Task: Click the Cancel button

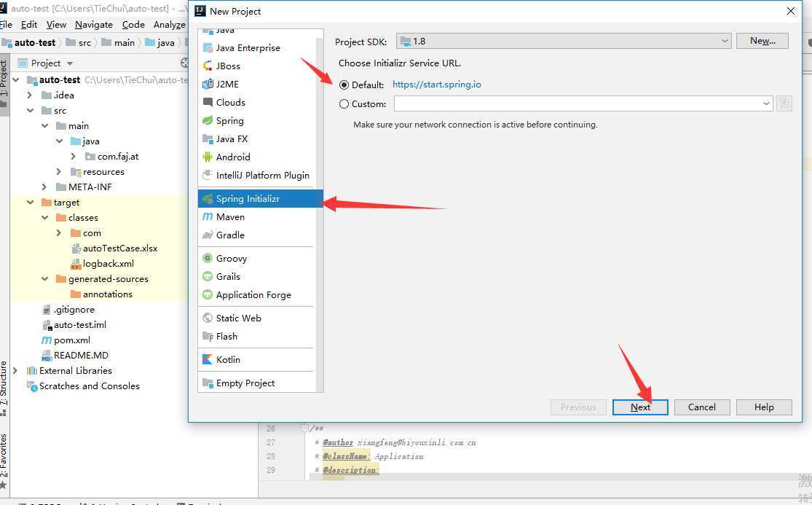Action: [x=702, y=407]
